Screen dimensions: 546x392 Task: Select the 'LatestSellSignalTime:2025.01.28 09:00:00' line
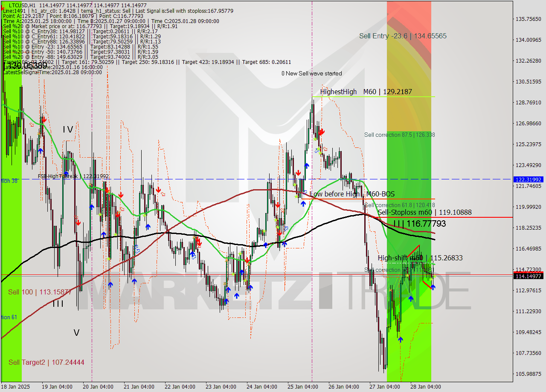click(52, 72)
